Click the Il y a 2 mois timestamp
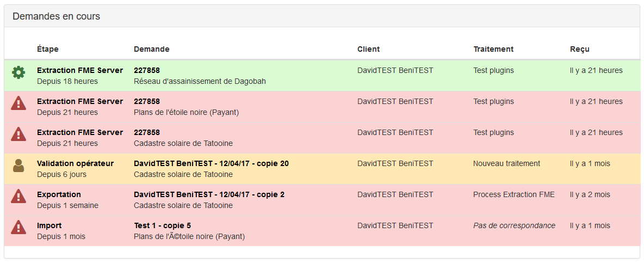 [x=590, y=194]
